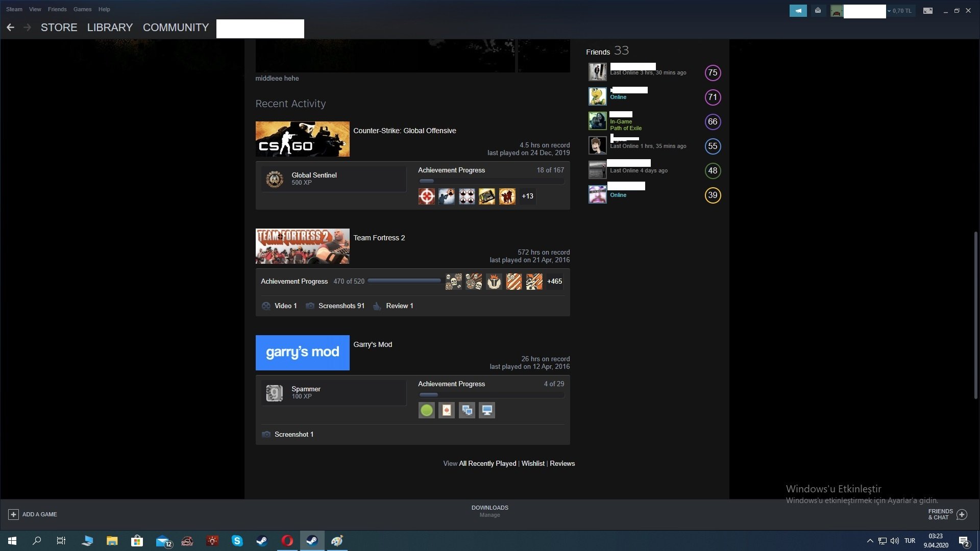Open Video 1 link for Team Fortress 2
The height and width of the screenshot is (551, 980).
(x=279, y=306)
